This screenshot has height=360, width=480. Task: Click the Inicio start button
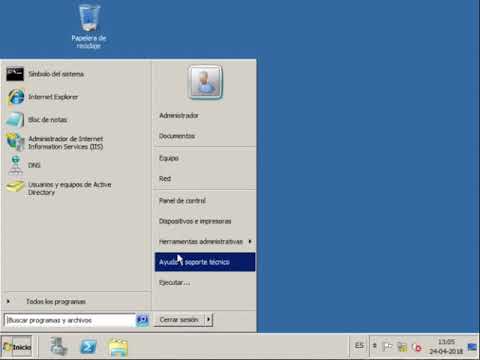click(x=17, y=347)
